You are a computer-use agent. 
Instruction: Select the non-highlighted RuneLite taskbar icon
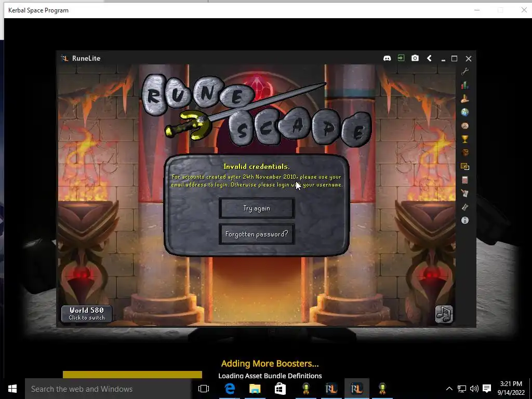pos(331,389)
